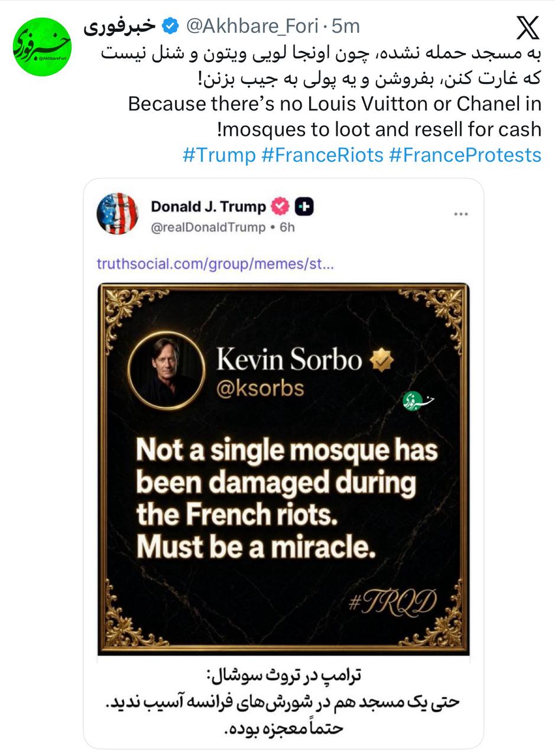Open the #Trump hashtag
The image size is (555, 756).
pos(219,155)
